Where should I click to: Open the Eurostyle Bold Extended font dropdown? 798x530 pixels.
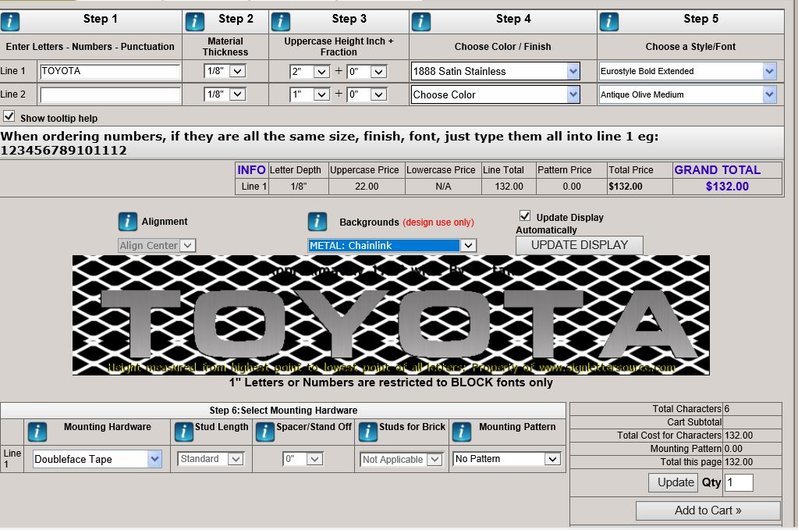click(688, 71)
